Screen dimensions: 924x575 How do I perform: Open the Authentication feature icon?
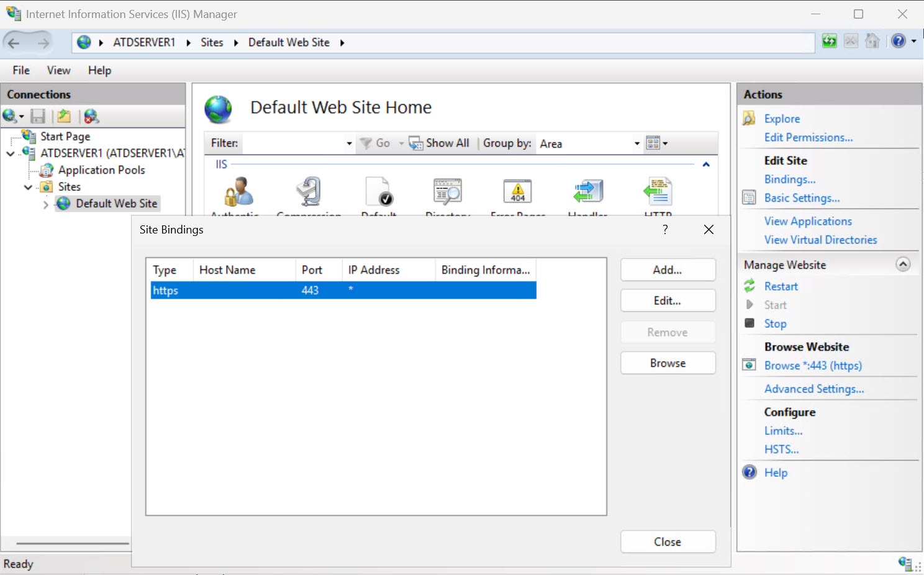(x=238, y=191)
